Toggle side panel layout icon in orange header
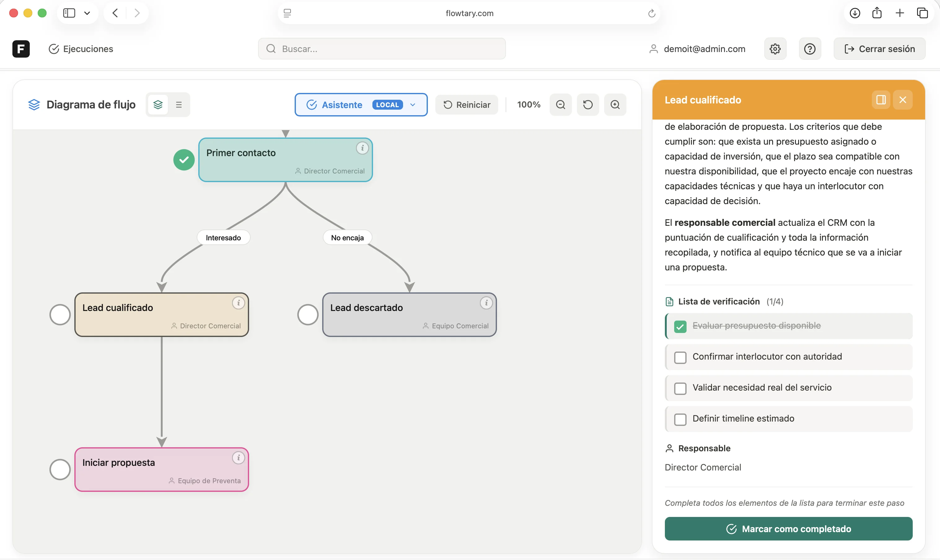The width and height of the screenshot is (940, 560). click(x=881, y=100)
